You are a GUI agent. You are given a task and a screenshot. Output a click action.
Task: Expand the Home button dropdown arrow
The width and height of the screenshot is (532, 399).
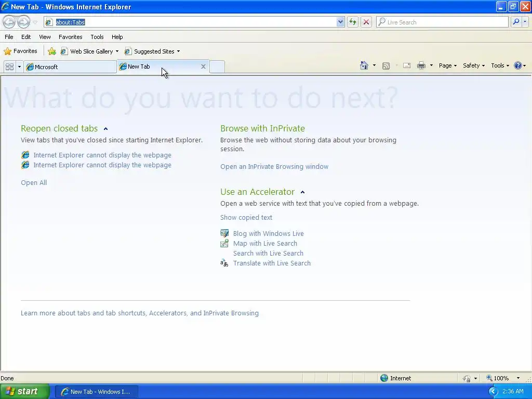pos(374,65)
